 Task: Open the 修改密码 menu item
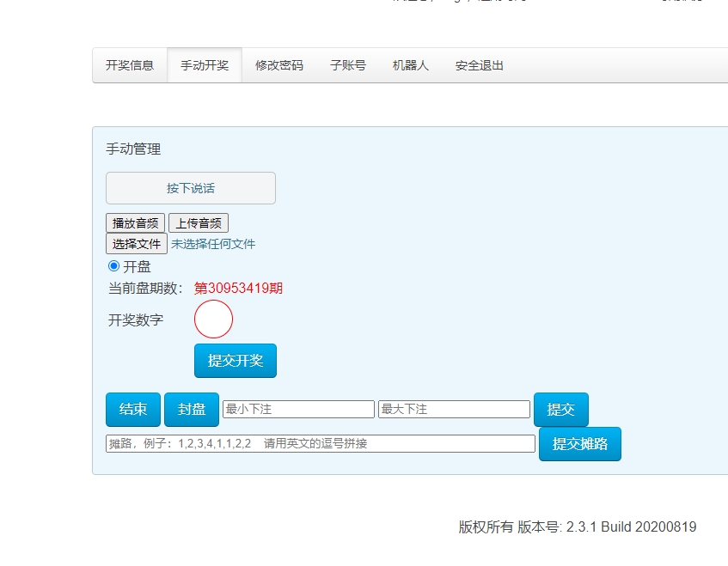pyautogui.click(x=279, y=65)
